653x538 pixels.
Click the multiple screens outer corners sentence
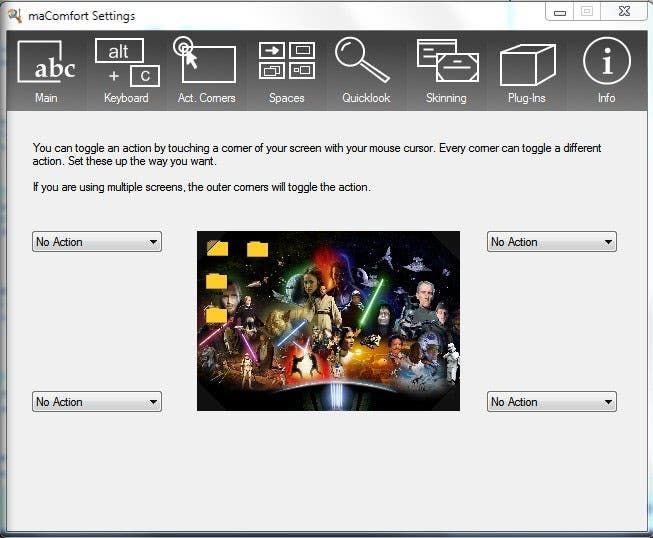coord(202,187)
